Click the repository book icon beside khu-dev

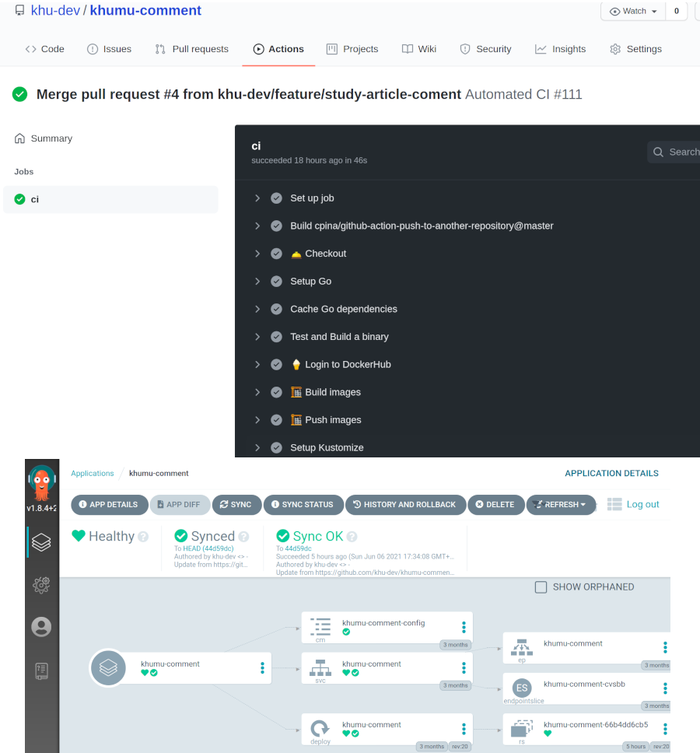click(19, 11)
